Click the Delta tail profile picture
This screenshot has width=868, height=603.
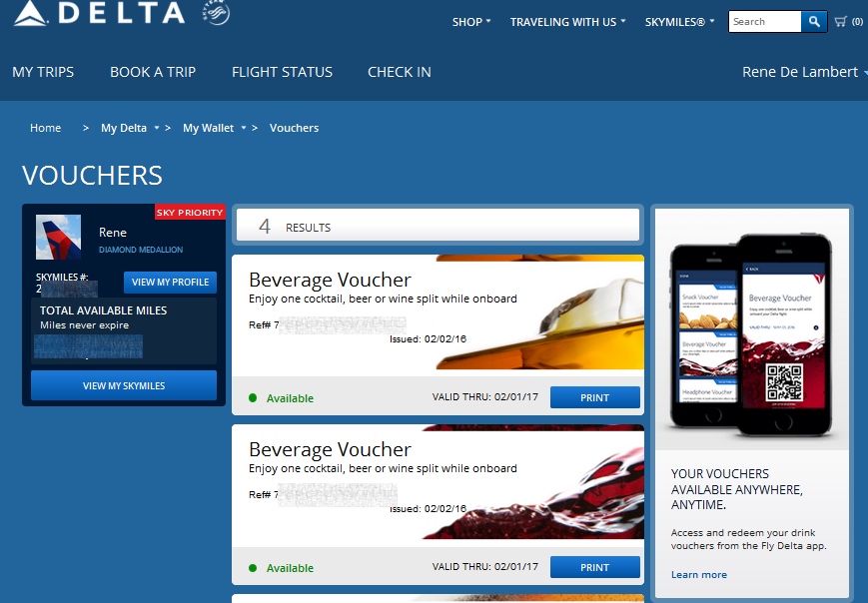point(58,238)
